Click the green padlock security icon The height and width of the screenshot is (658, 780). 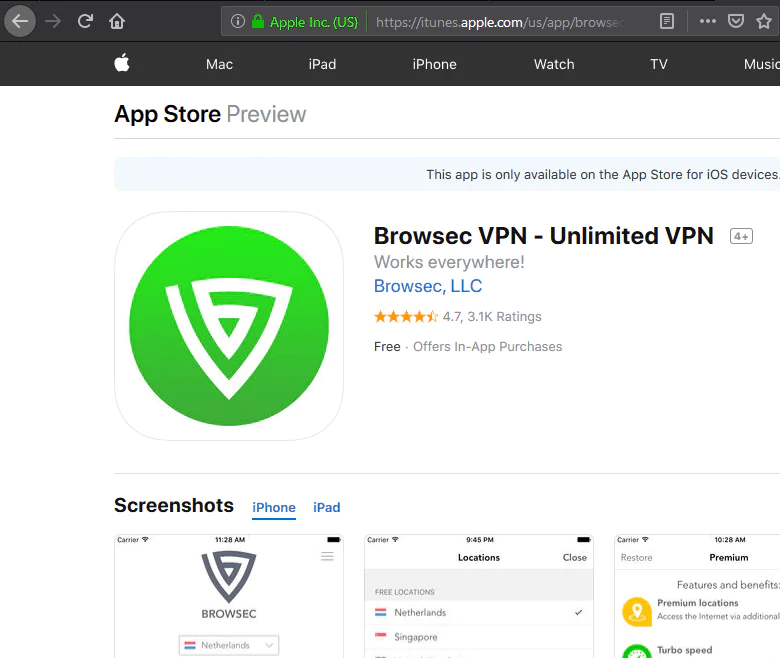coord(258,21)
